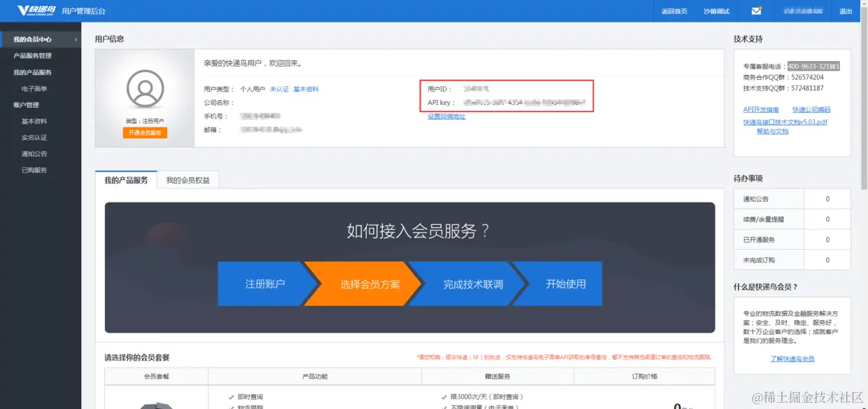
Task: Open the envelope icon with notification badge
Action: point(756,11)
